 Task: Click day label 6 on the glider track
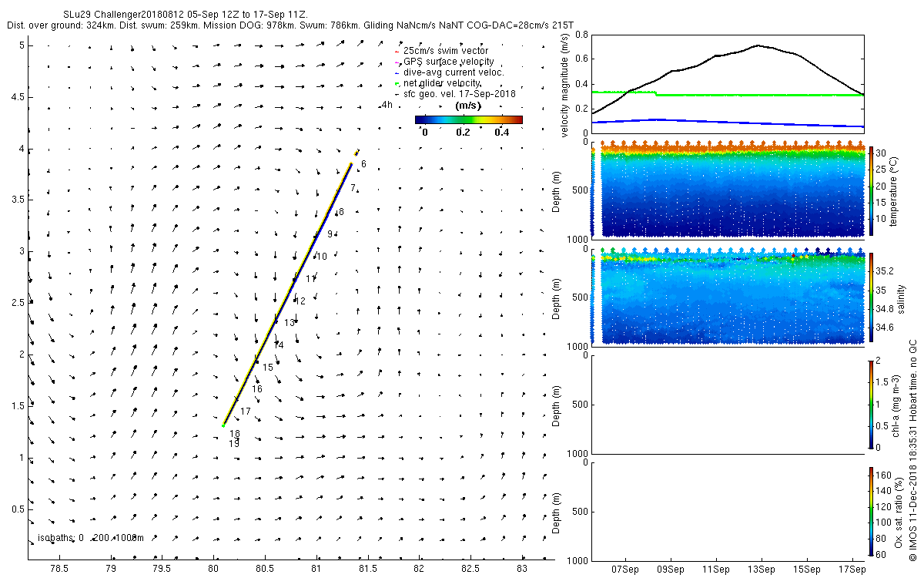pos(363,164)
